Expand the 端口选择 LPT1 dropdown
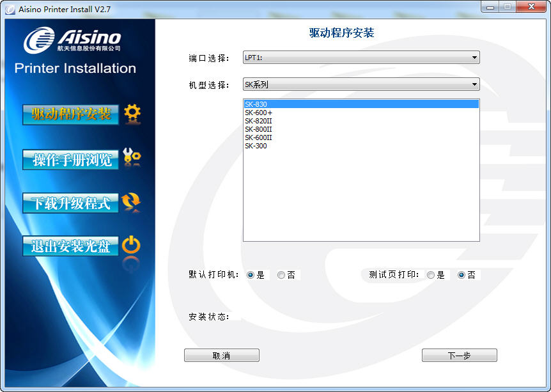The width and height of the screenshot is (551, 392). click(x=361, y=58)
